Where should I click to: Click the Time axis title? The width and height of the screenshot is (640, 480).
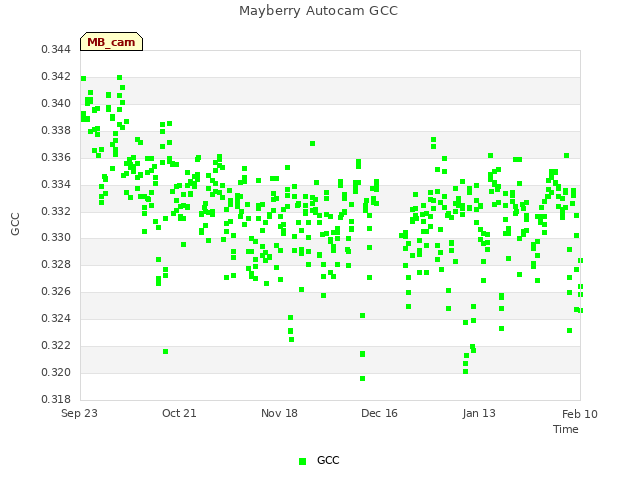coord(566,429)
